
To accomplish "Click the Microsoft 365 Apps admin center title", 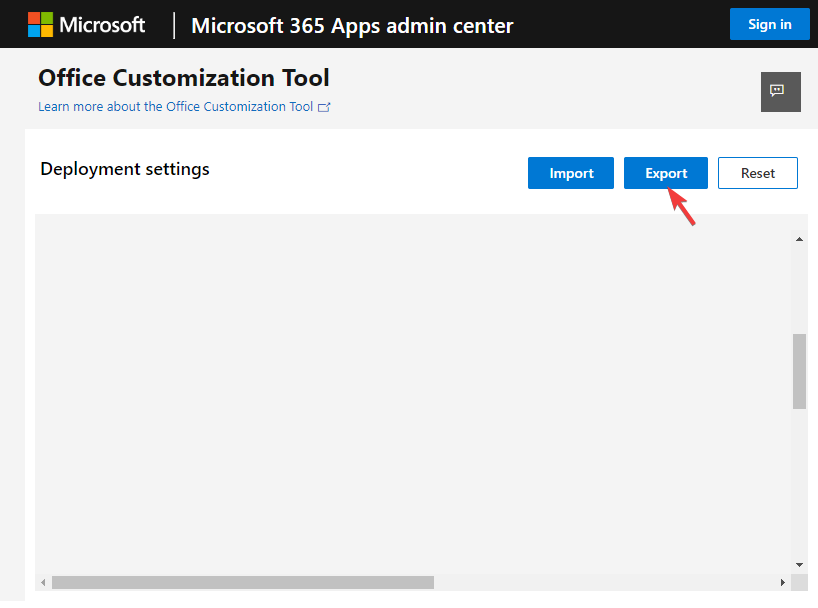I will pyautogui.click(x=352, y=25).
